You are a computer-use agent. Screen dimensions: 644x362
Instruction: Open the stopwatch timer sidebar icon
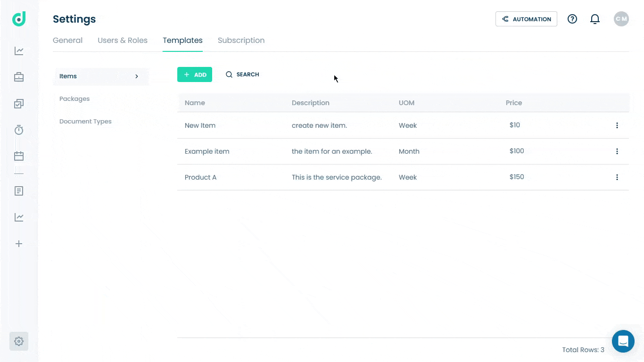click(19, 130)
